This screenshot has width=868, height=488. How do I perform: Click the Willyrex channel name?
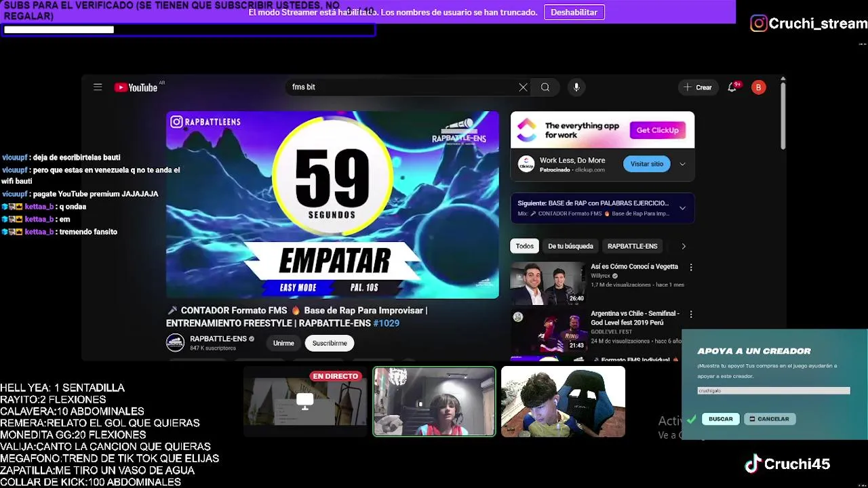click(600, 276)
